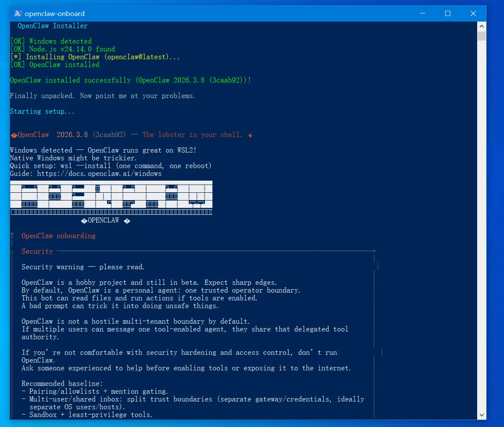
Task: Click the diamond icon left of OPENCLAW label
Action: [84, 221]
